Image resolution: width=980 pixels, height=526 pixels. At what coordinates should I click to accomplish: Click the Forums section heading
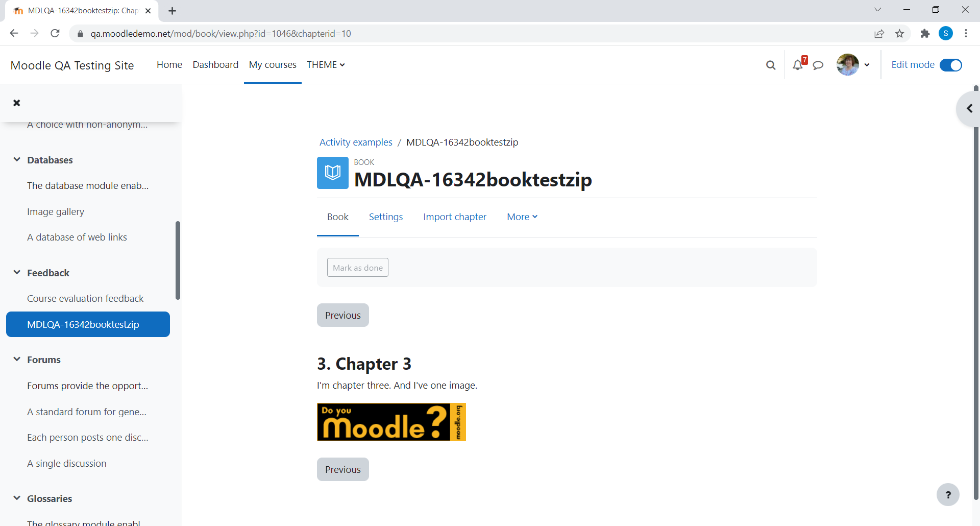tap(44, 360)
